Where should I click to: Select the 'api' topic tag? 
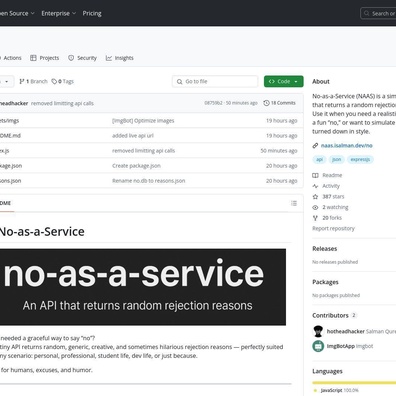tap(319, 159)
